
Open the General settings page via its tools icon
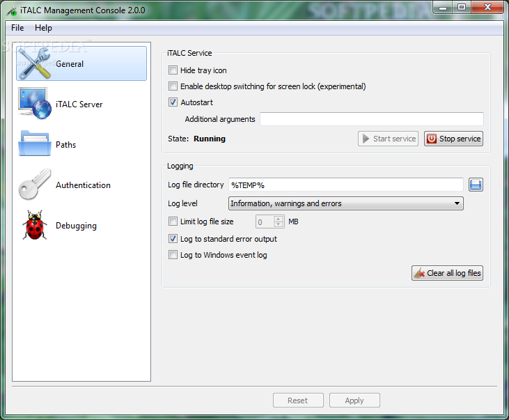(34, 63)
